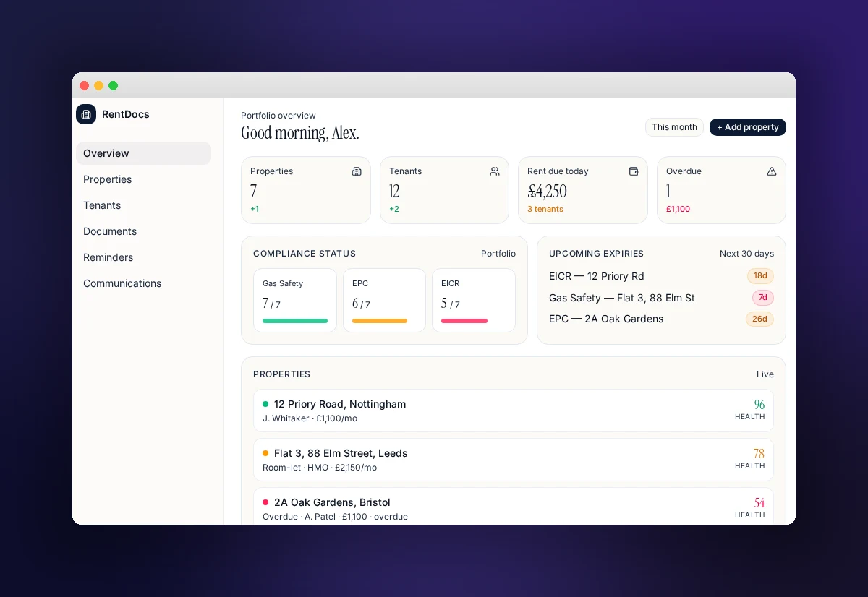Open Tenants in the sidebar
The width and height of the screenshot is (868, 597).
click(143, 205)
